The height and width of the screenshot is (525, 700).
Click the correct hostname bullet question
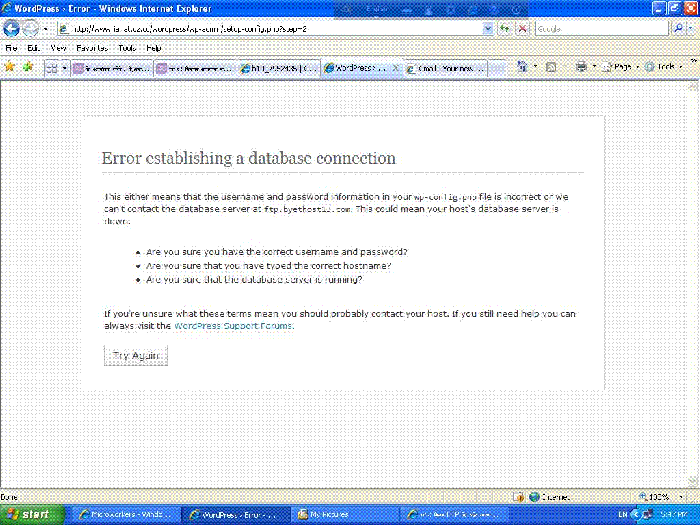(268, 266)
